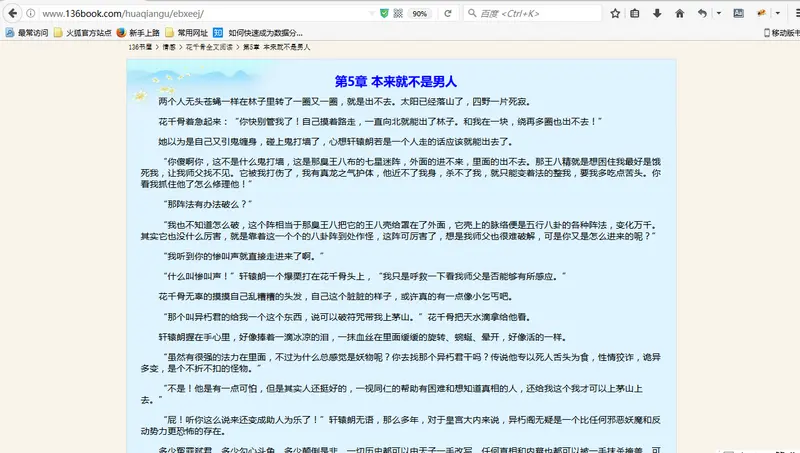The width and height of the screenshot is (800, 453).
Task: Show bookmarks list icon
Action: pyautogui.click(x=635, y=13)
